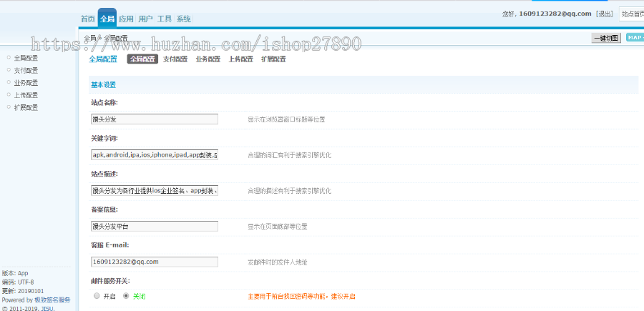Open 支付配置 in the left sidebar

(x=26, y=71)
